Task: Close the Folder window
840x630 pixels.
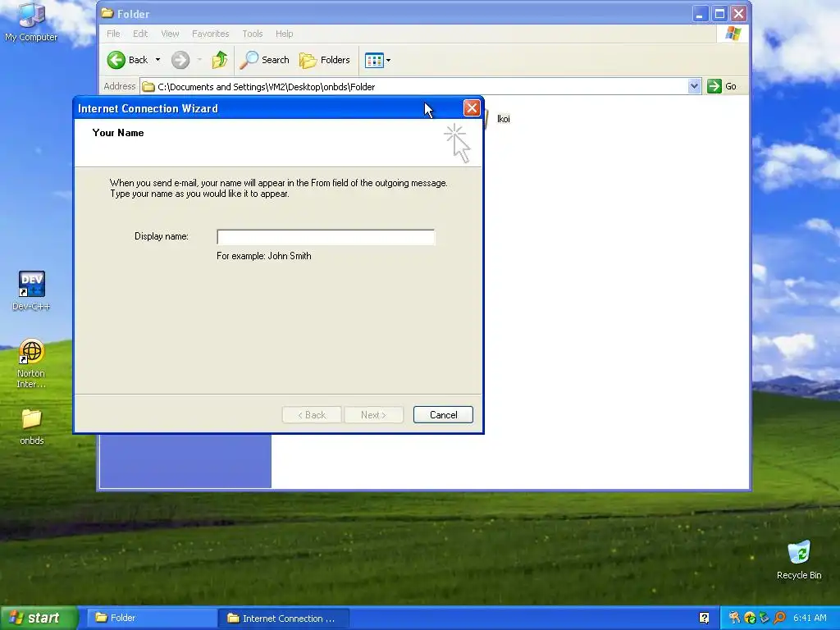Action: click(x=739, y=13)
